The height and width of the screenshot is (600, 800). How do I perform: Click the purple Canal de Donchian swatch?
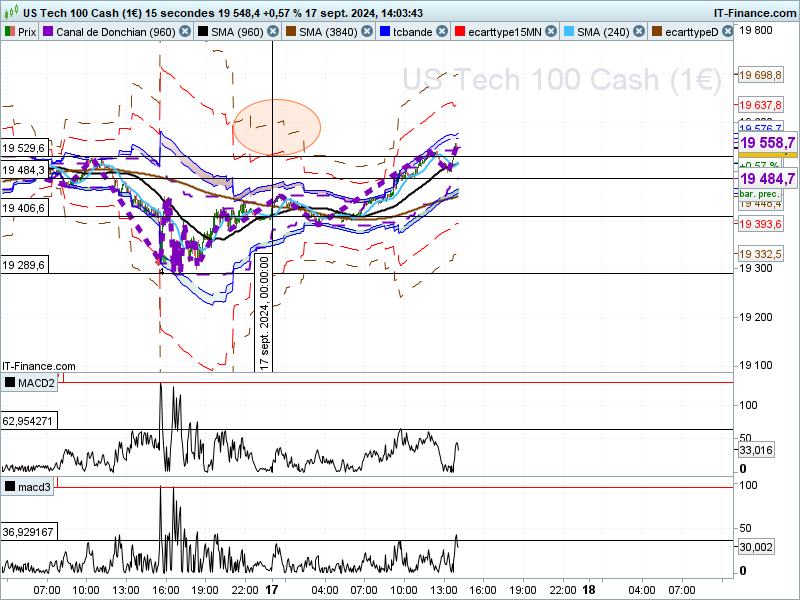point(48,32)
